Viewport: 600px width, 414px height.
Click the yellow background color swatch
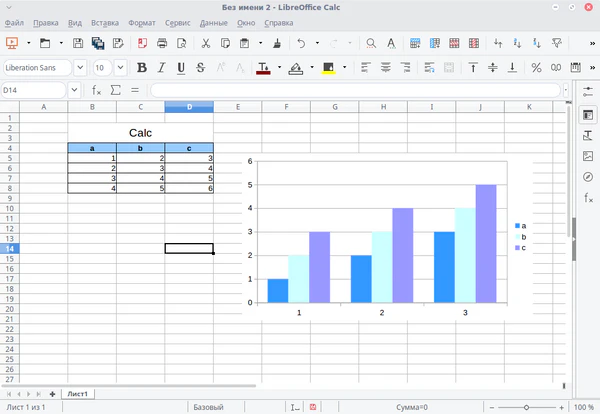point(327,67)
